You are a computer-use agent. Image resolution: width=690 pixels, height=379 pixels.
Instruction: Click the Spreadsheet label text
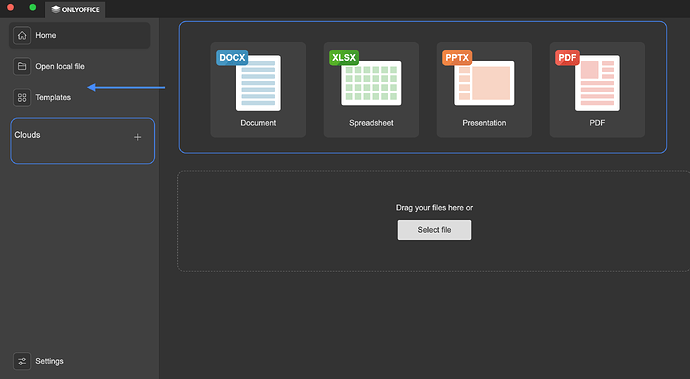pyautogui.click(x=371, y=123)
